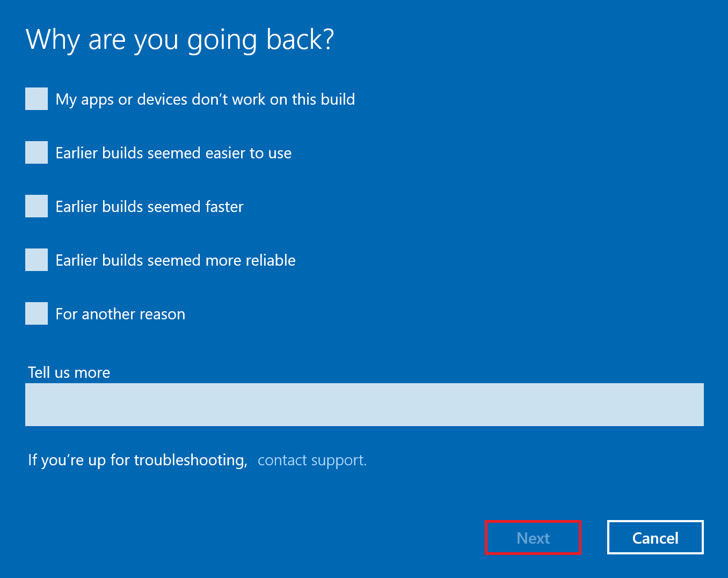The width and height of the screenshot is (728, 578).
Task: Tick the 'For another reason' checkbox
Action: [x=36, y=313]
